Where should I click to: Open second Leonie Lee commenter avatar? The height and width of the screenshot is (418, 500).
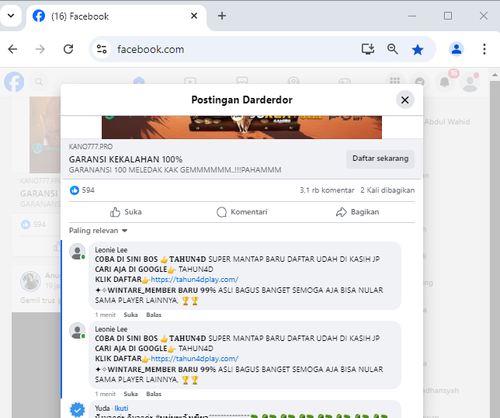tap(77, 331)
